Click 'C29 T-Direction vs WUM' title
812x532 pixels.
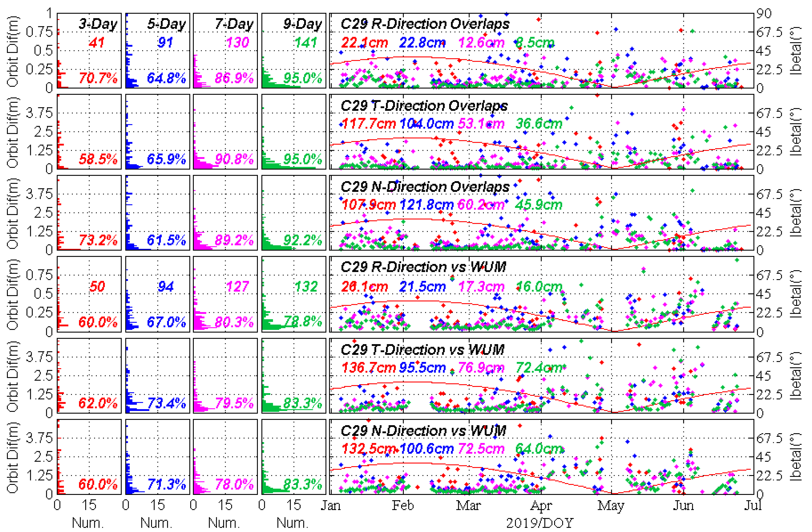click(422, 350)
